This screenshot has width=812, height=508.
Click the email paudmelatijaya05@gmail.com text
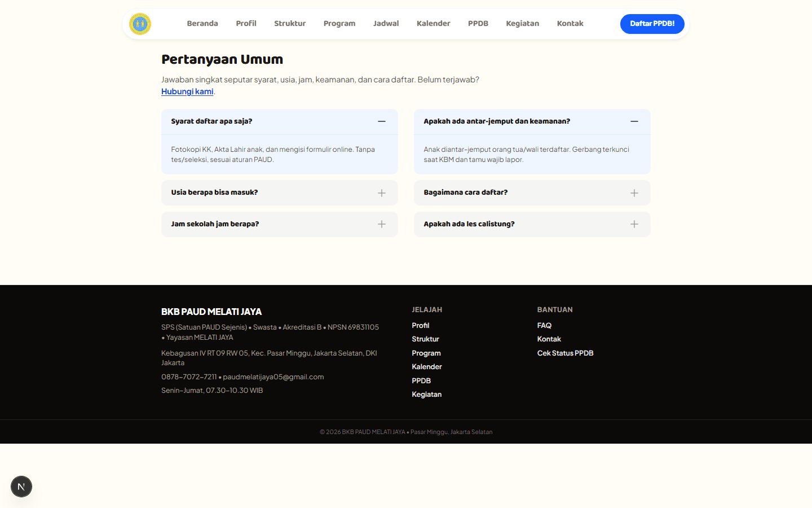click(273, 377)
